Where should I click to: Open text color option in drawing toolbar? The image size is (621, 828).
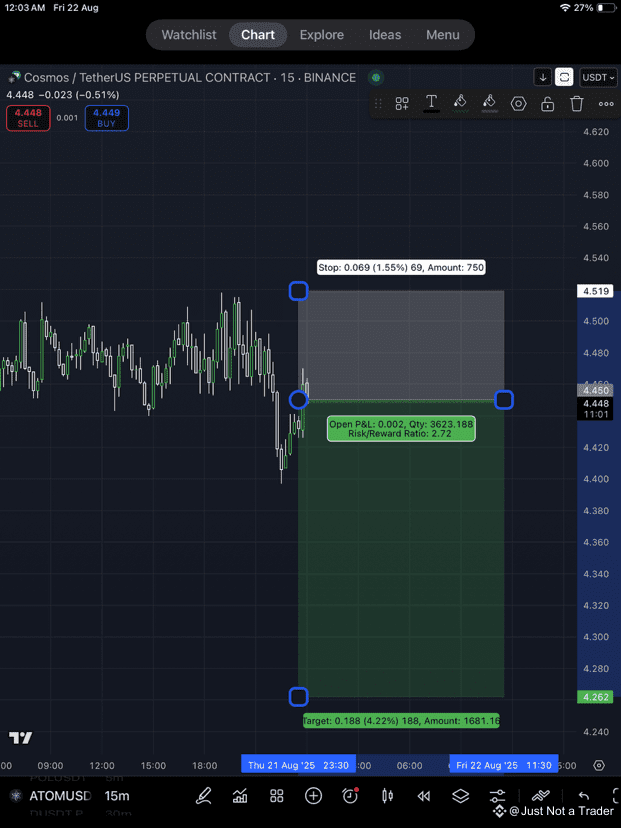[431, 103]
